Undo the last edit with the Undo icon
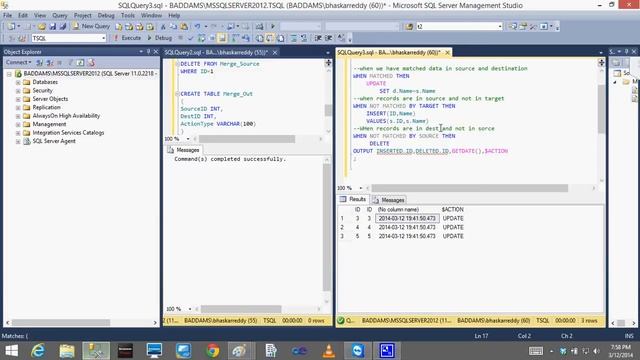Viewport: 640px width, 360px height. point(197,26)
